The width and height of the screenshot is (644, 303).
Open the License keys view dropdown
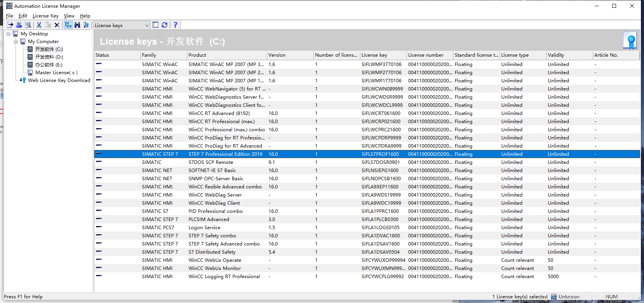pos(122,25)
